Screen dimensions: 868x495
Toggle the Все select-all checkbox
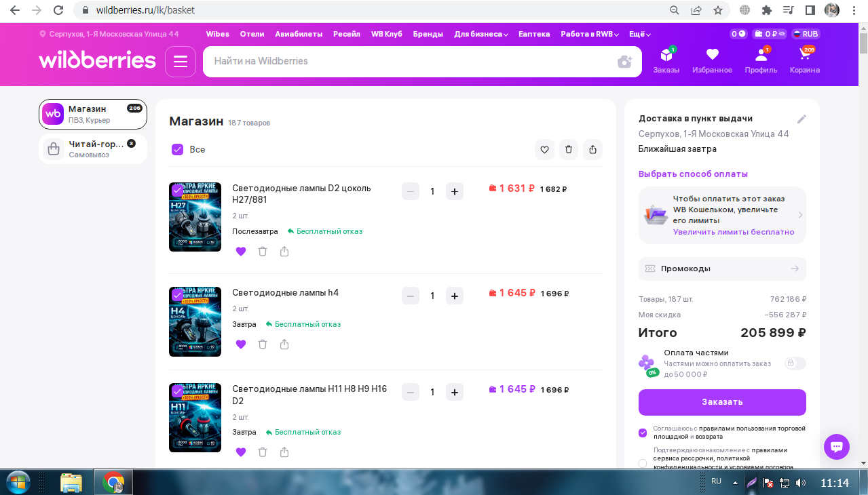tap(178, 149)
